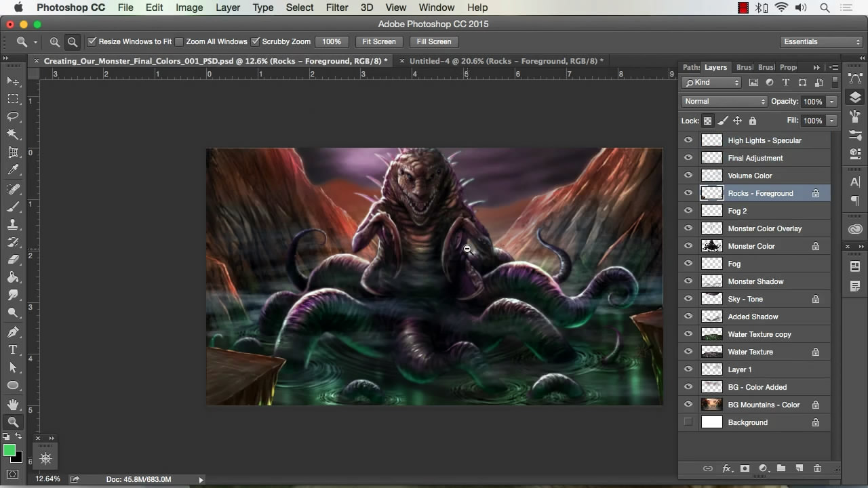Select the Lasso tool
This screenshot has height=488, width=868.
[13, 117]
